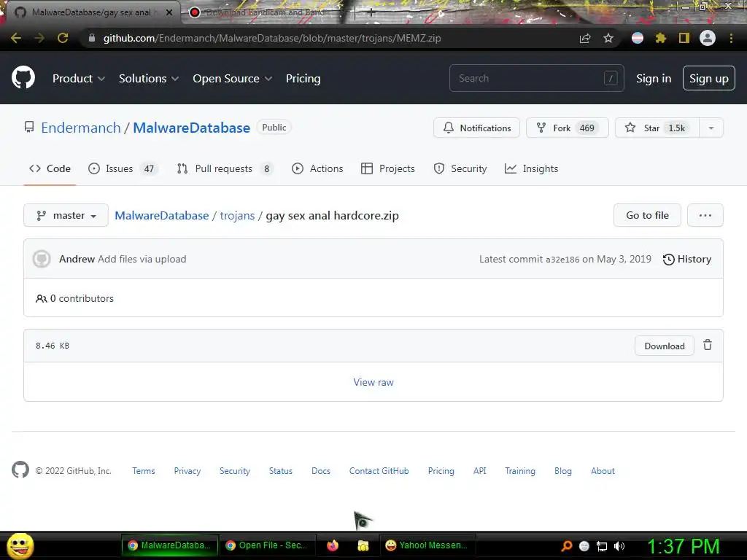Viewport: 747px width, 560px height.
Task: Switch to Yahoo! Messenger taskbar item
Action: coord(427,545)
